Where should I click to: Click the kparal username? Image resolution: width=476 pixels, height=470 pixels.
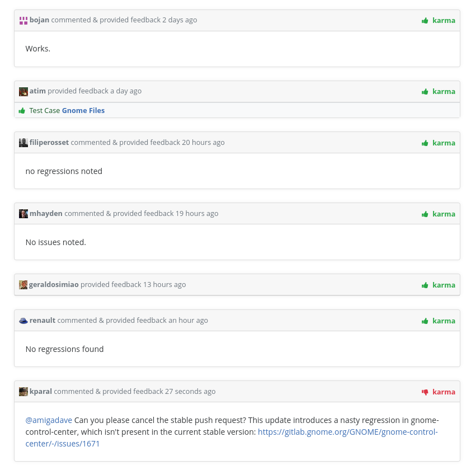click(41, 392)
